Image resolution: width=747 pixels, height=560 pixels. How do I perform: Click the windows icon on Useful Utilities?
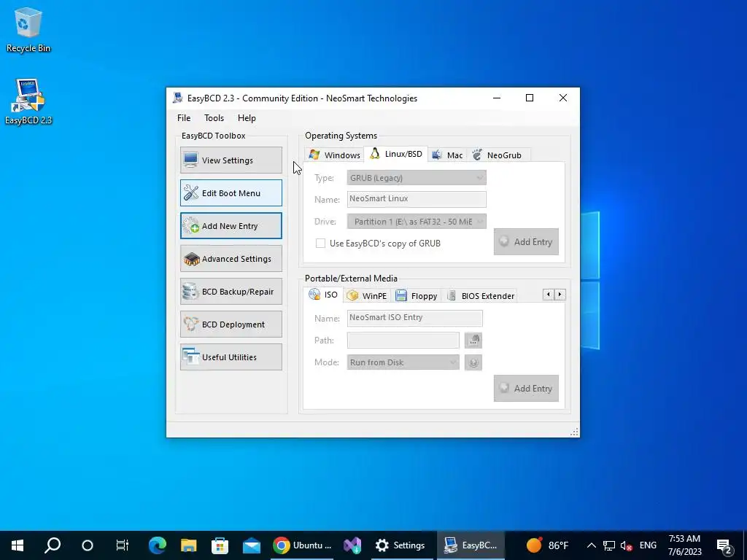(191, 357)
